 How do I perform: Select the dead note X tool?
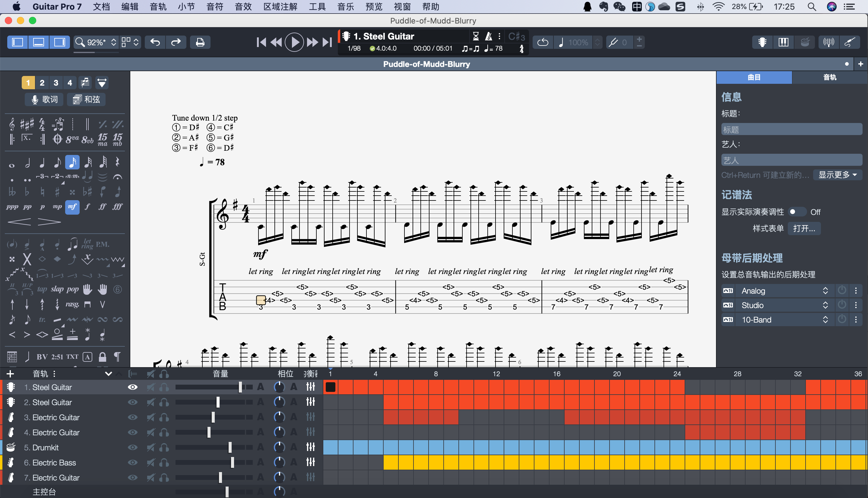point(27,259)
